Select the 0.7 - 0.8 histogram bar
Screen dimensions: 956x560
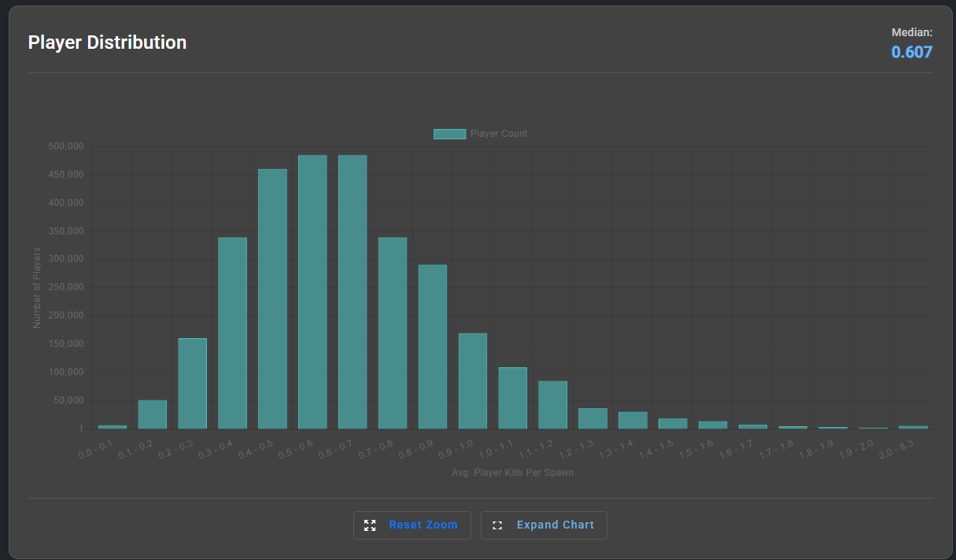[x=393, y=333]
